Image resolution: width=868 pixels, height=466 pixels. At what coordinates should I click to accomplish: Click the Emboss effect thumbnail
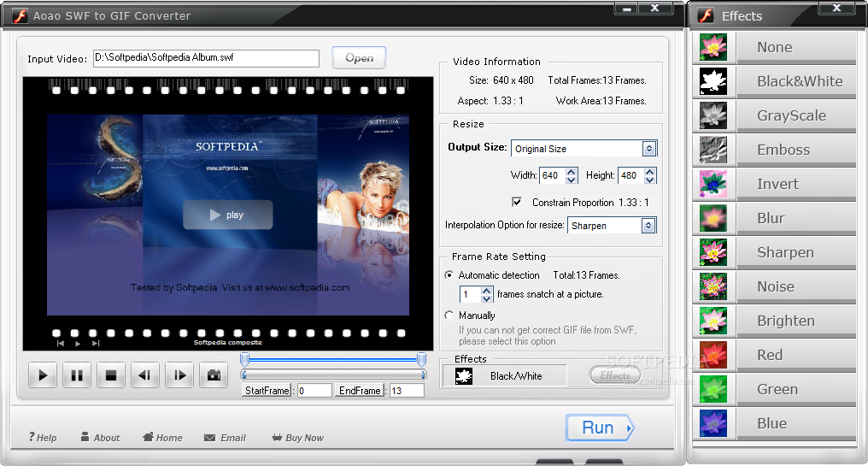pyautogui.click(x=713, y=150)
